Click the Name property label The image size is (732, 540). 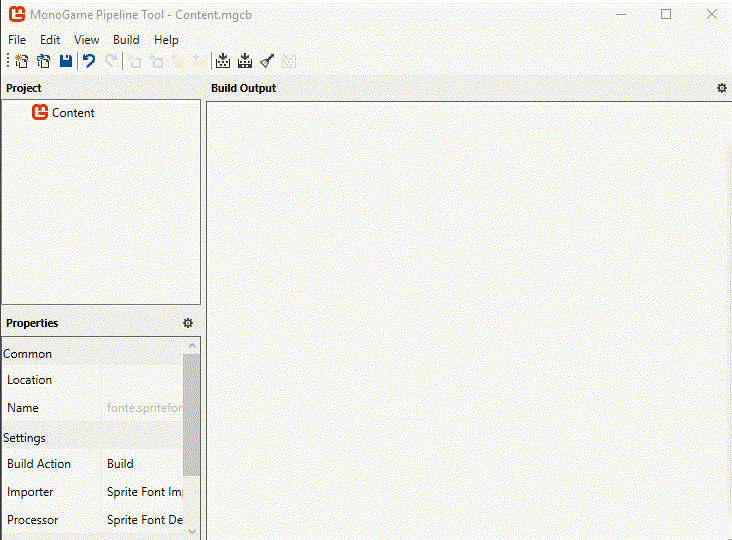tap(23, 408)
